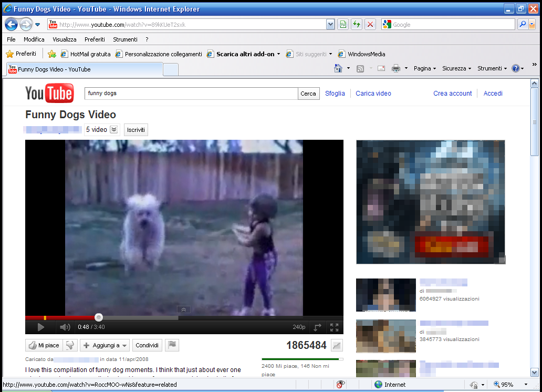Click the video progress scrubber knob
Image resolution: width=542 pixels, height=392 pixels.
point(99,317)
